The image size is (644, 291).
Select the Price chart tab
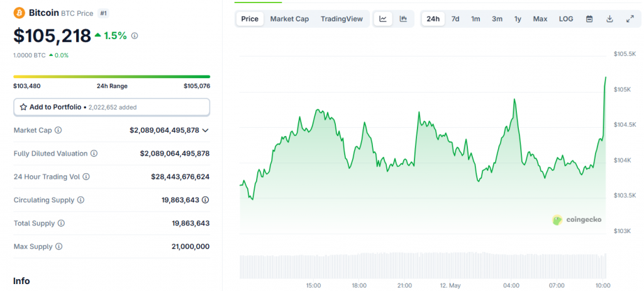250,19
